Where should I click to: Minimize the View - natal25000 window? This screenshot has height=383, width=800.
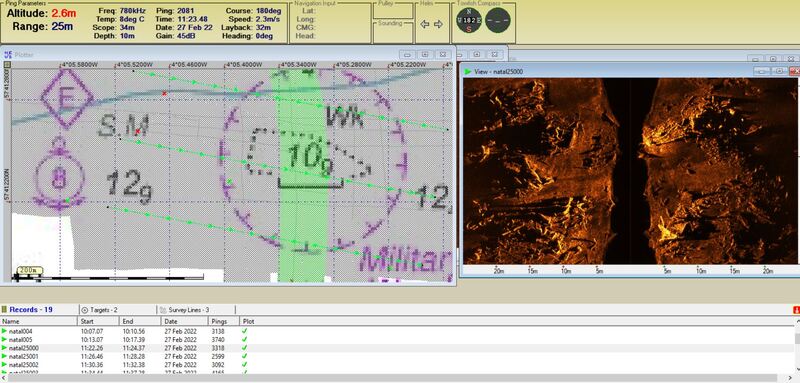pos(761,71)
